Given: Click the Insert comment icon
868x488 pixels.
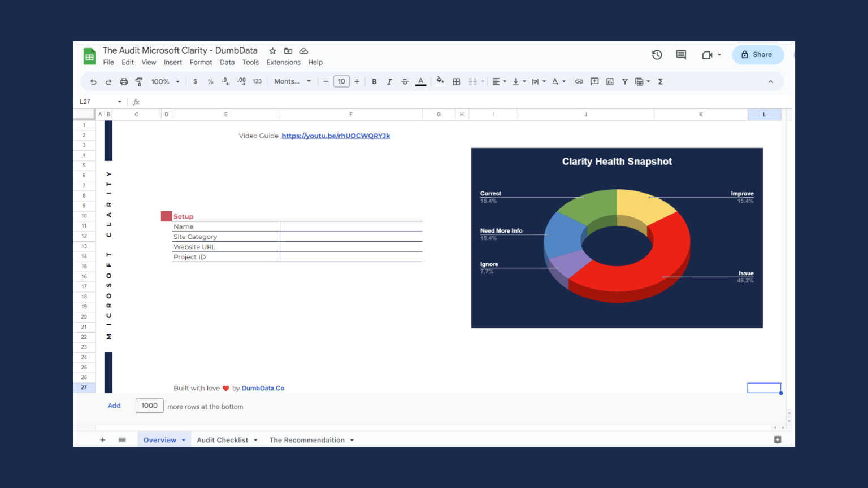Looking at the screenshot, I should [x=594, y=82].
